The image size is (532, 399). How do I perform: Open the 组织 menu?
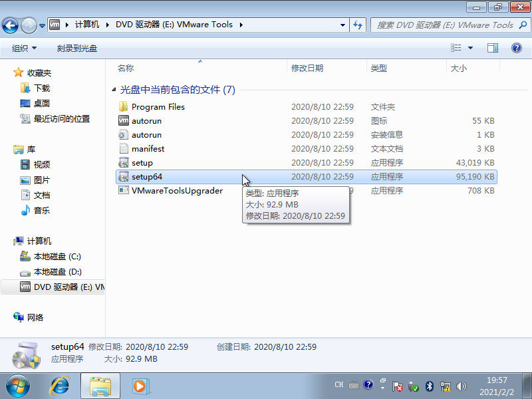(24, 48)
